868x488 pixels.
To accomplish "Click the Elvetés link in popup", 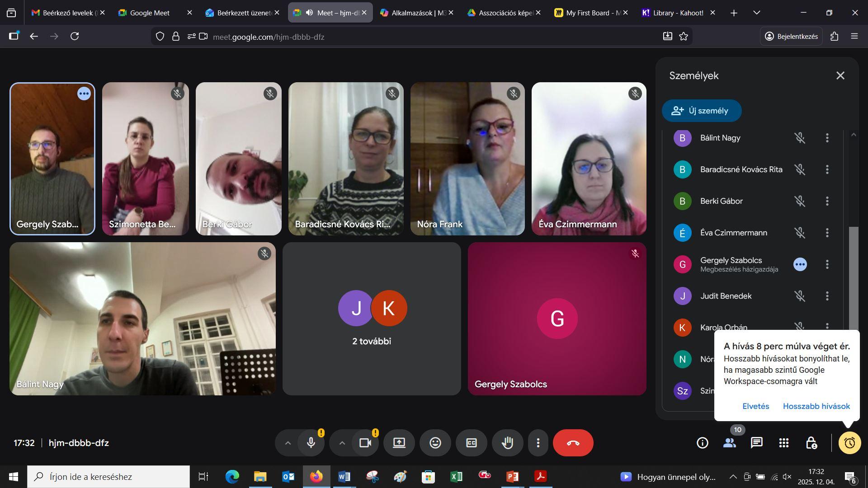I will click(755, 406).
